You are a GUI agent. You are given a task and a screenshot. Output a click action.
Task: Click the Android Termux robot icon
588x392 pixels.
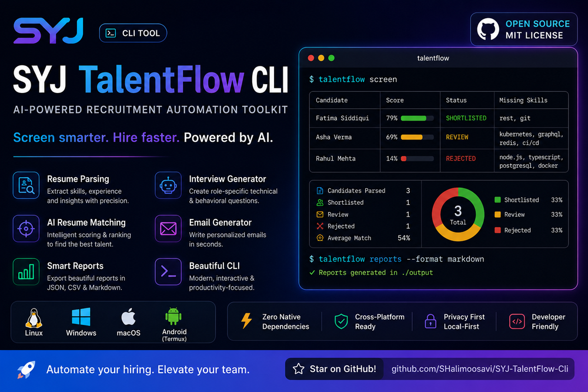tap(173, 316)
